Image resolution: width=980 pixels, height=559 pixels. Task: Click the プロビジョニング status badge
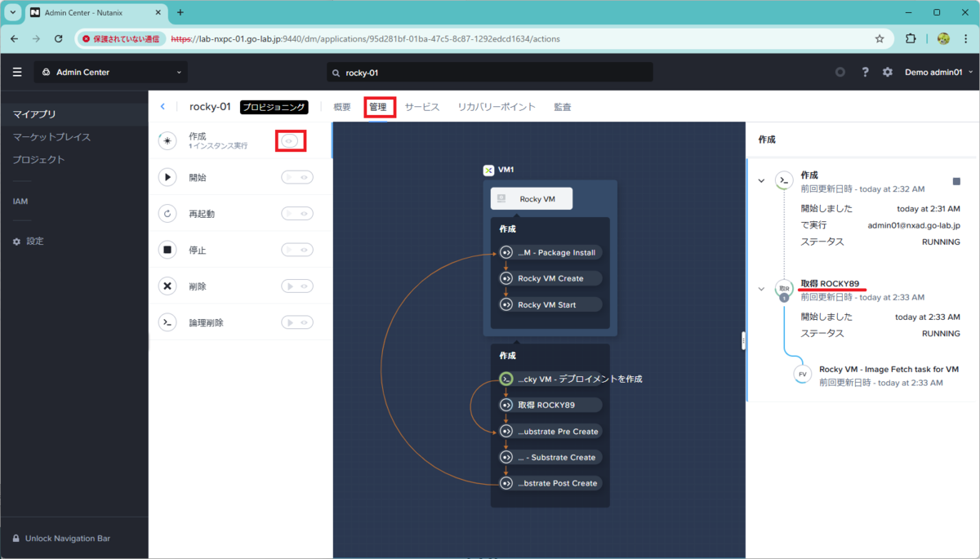[x=274, y=107]
